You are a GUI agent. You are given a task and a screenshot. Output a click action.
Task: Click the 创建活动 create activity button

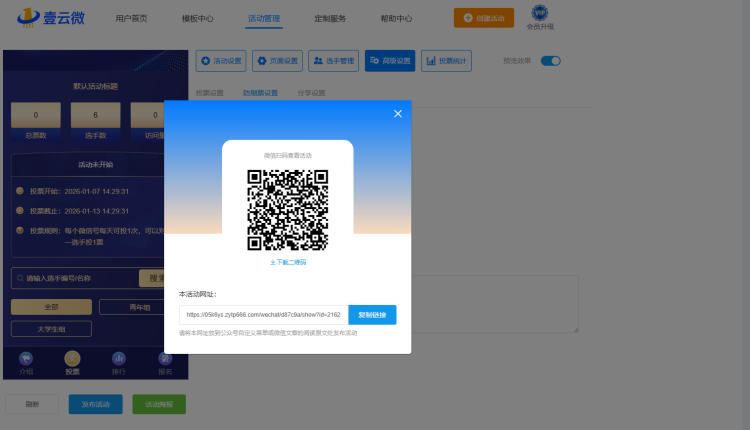484,18
